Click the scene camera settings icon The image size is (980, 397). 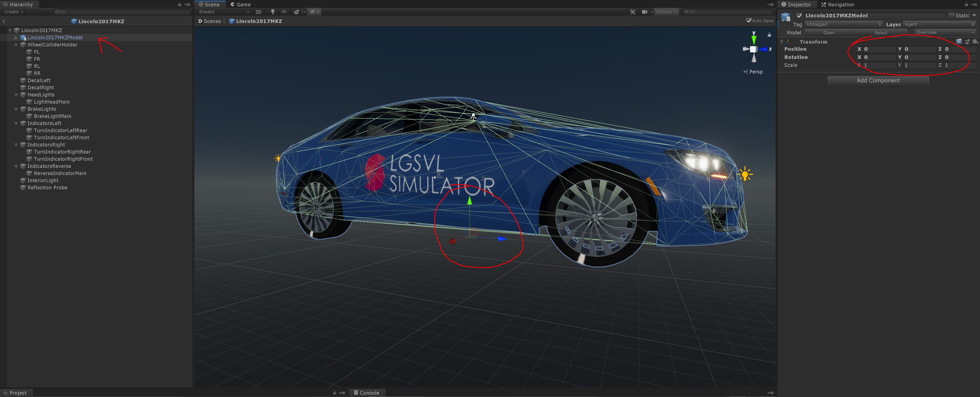(x=644, y=12)
